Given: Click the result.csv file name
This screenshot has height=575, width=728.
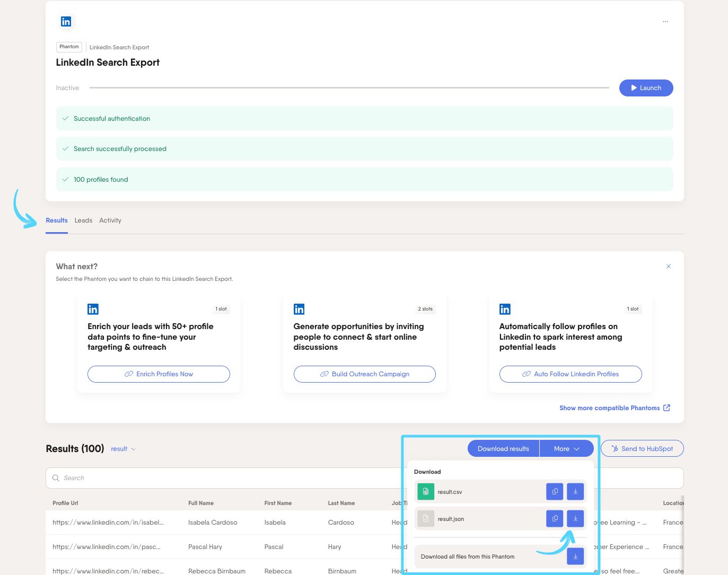Looking at the screenshot, I should pyautogui.click(x=450, y=492).
